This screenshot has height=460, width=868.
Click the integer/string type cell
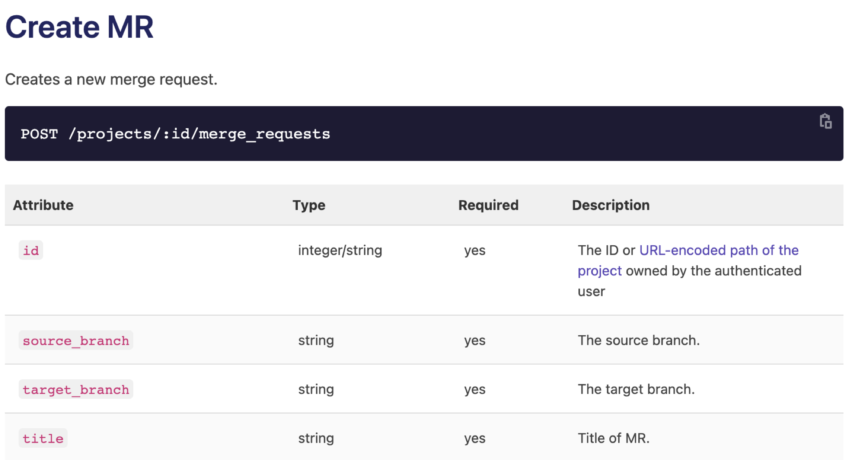340,250
